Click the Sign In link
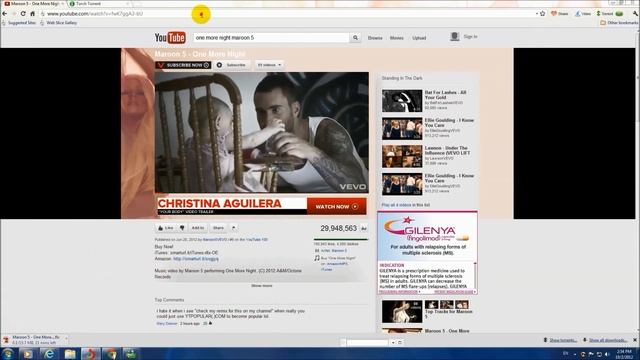Viewport: 640px width, 360px height. pos(470,37)
